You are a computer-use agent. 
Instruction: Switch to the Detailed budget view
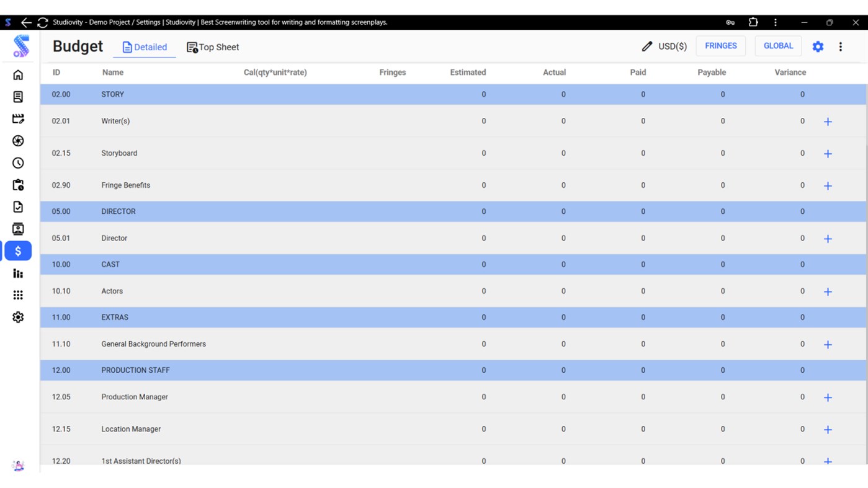tap(144, 47)
